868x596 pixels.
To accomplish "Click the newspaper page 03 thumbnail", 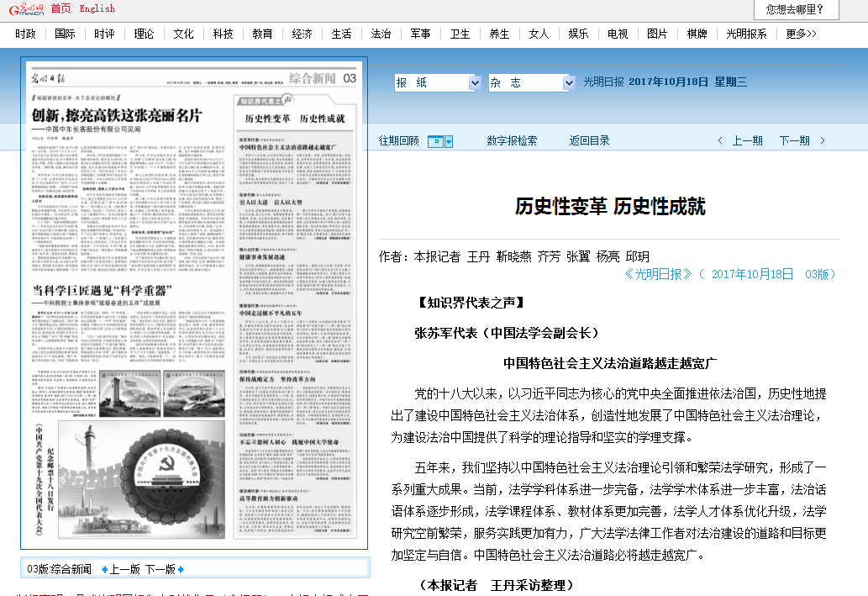I will [x=194, y=303].
